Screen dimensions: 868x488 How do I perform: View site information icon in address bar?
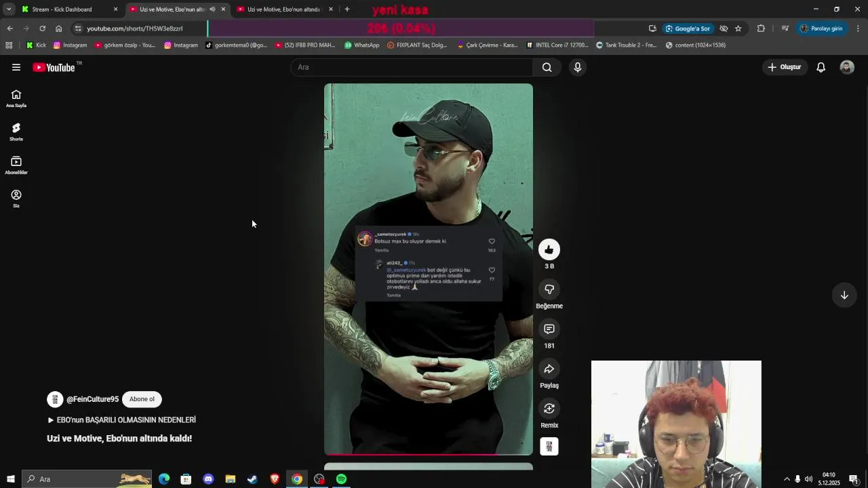pyautogui.click(x=78, y=28)
